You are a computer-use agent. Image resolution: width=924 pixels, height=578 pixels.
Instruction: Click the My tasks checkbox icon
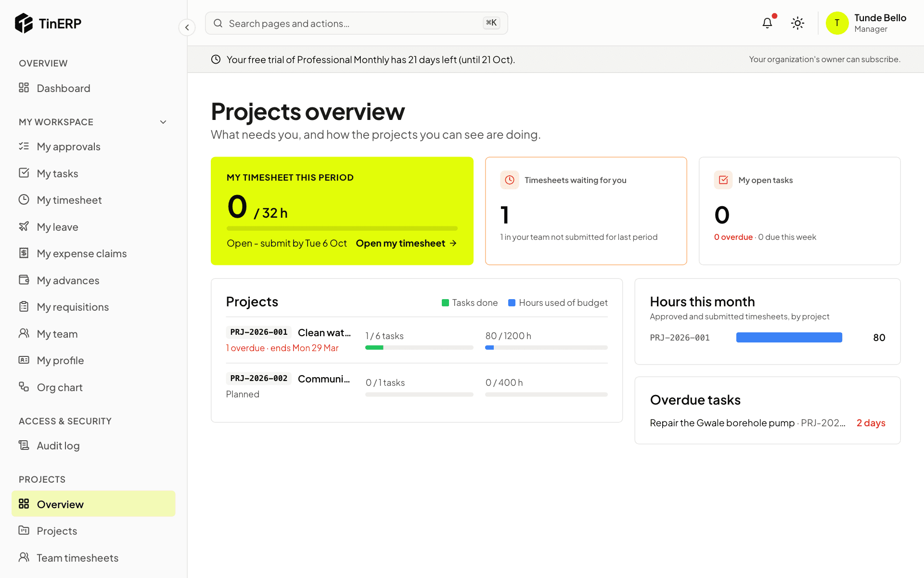[24, 173]
